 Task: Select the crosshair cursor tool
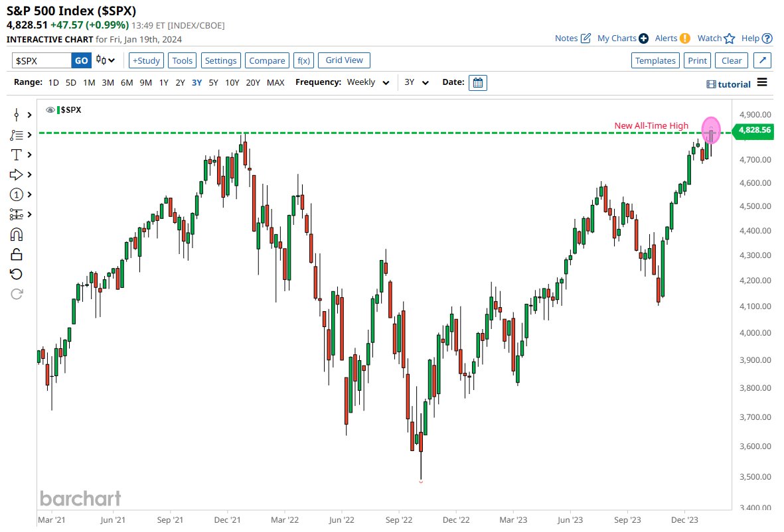tap(17, 115)
